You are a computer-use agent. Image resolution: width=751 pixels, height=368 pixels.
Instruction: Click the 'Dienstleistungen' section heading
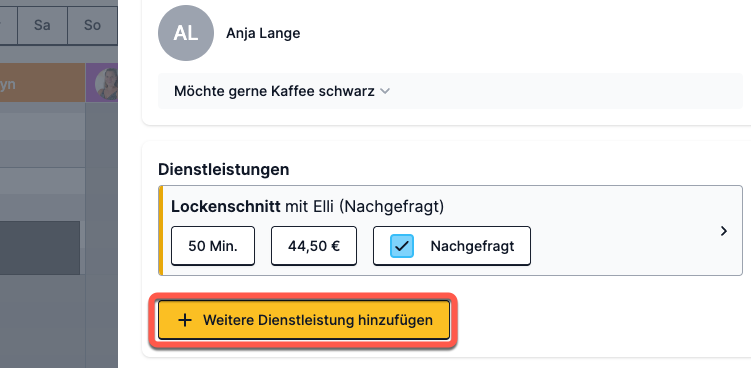coord(224,169)
